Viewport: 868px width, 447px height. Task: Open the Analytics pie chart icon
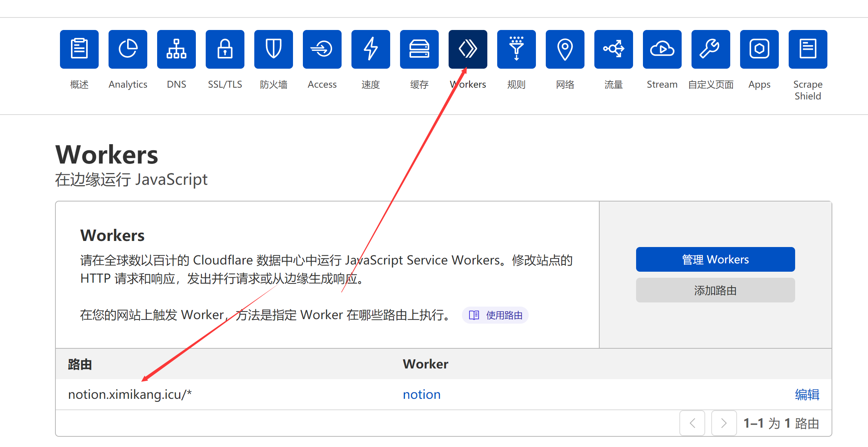tap(128, 49)
